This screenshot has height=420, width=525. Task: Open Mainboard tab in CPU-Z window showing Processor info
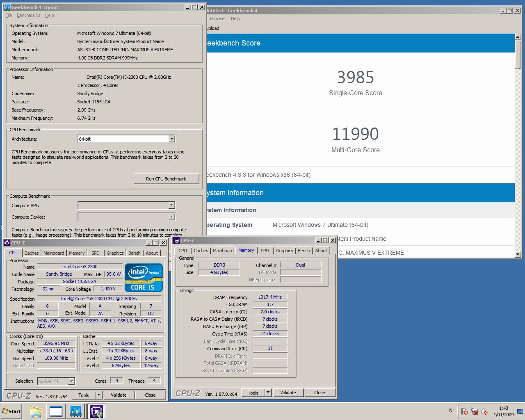coord(54,253)
